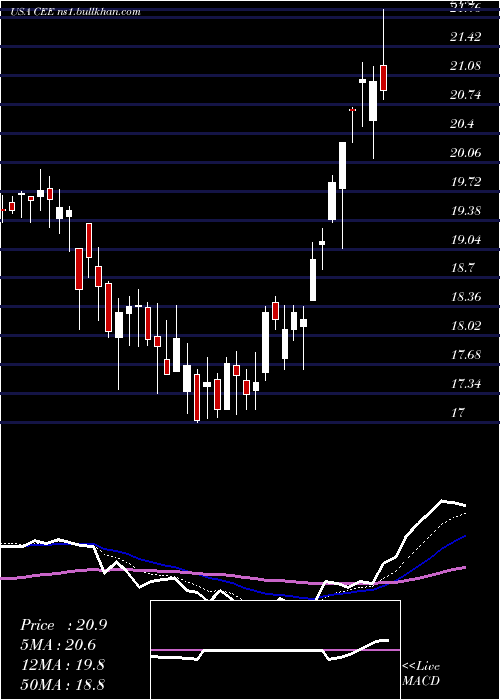The width and height of the screenshot is (500, 700).
Task: Click the 17.34 price axis label
Action: pos(466,384)
